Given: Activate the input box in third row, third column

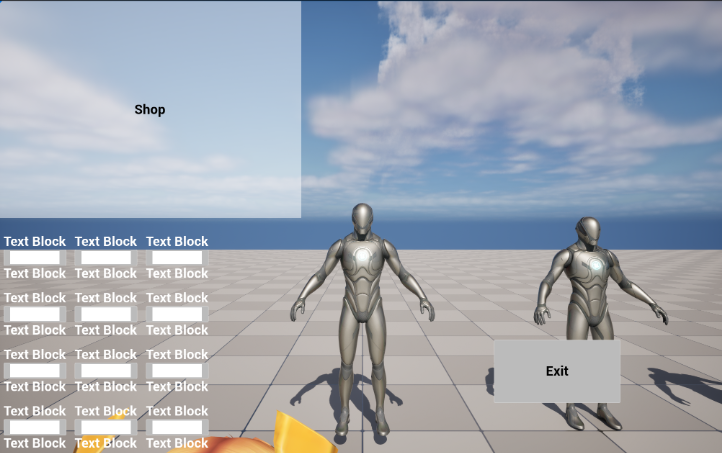Looking at the screenshot, I should [x=177, y=371].
